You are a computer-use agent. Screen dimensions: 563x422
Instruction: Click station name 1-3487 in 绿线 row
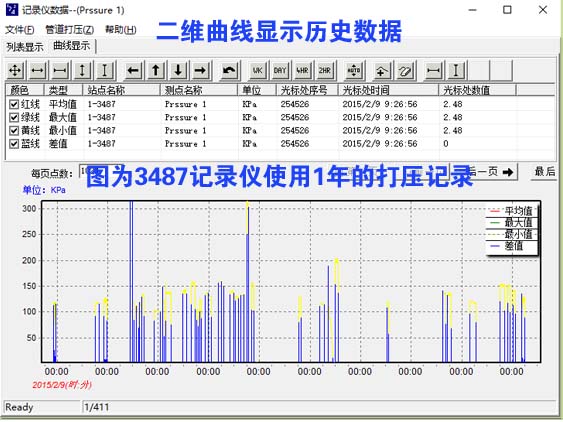102,117
